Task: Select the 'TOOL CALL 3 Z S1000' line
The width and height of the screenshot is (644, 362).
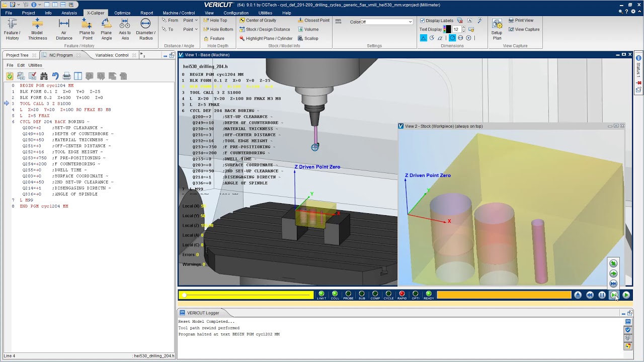Action: point(45,104)
